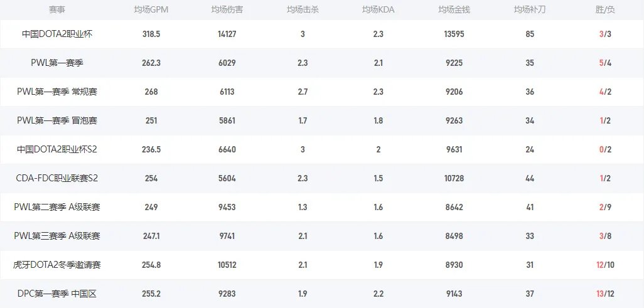This screenshot has height=308, width=644.
Task: Click the 均场伤害 column header
Action: pos(227,10)
